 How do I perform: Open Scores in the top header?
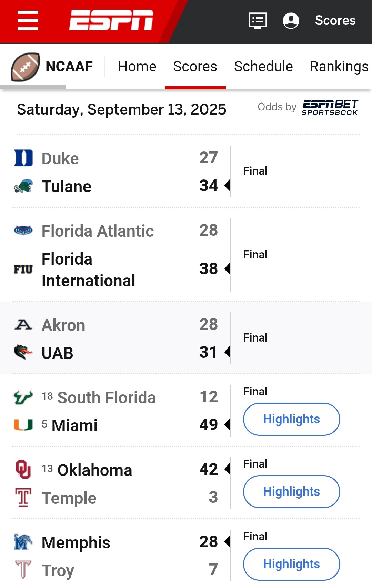click(335, 20)
